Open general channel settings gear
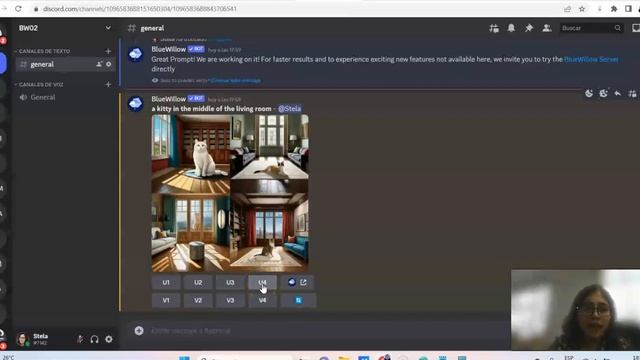640x360 pixels. [x=109, y=64]
